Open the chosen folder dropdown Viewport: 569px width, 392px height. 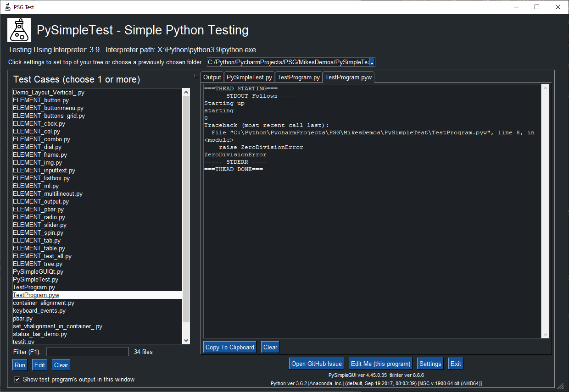pos(372,61)
